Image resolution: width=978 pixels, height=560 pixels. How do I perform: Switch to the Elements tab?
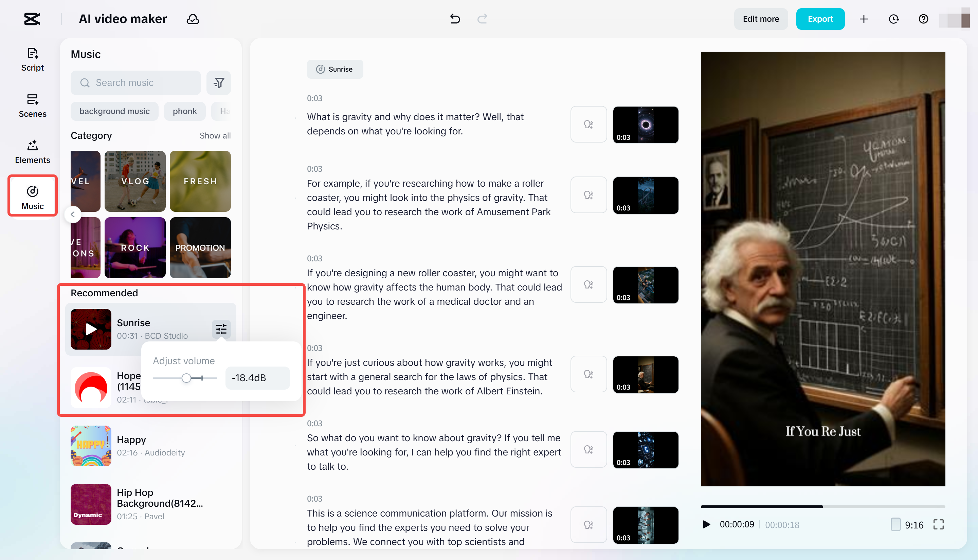[x=32, y=151]
